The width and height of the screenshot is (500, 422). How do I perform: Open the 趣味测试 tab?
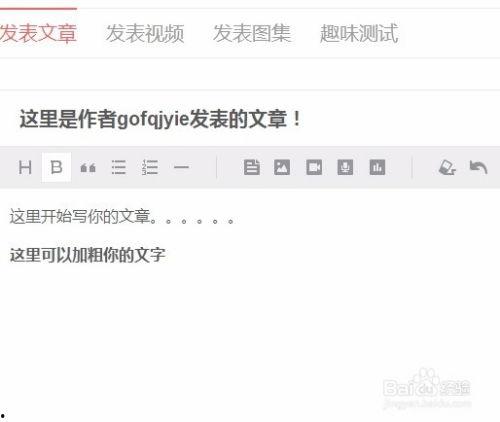click(x=359, y=33)
